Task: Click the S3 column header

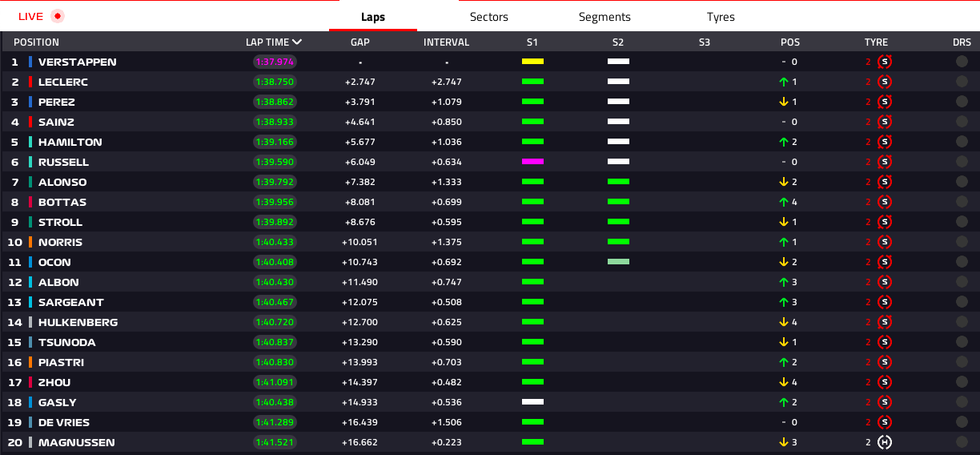Action: point(705,42)
